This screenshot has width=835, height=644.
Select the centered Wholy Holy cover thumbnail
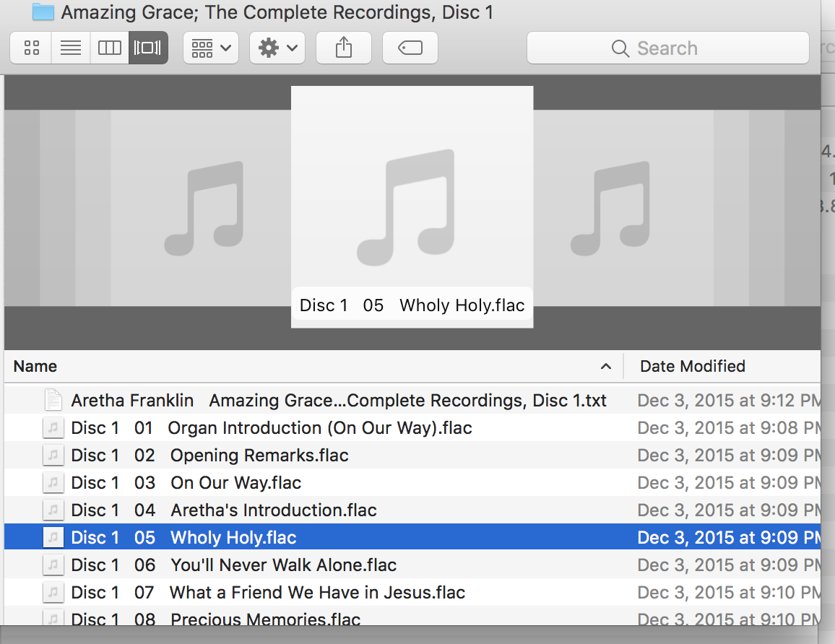pos(412,207)
